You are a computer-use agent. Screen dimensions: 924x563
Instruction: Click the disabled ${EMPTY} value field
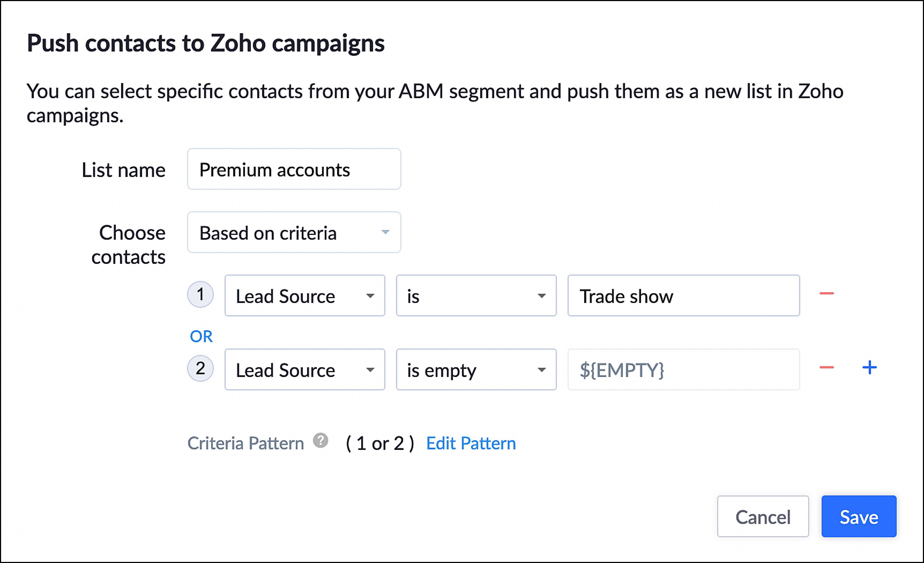683,370
